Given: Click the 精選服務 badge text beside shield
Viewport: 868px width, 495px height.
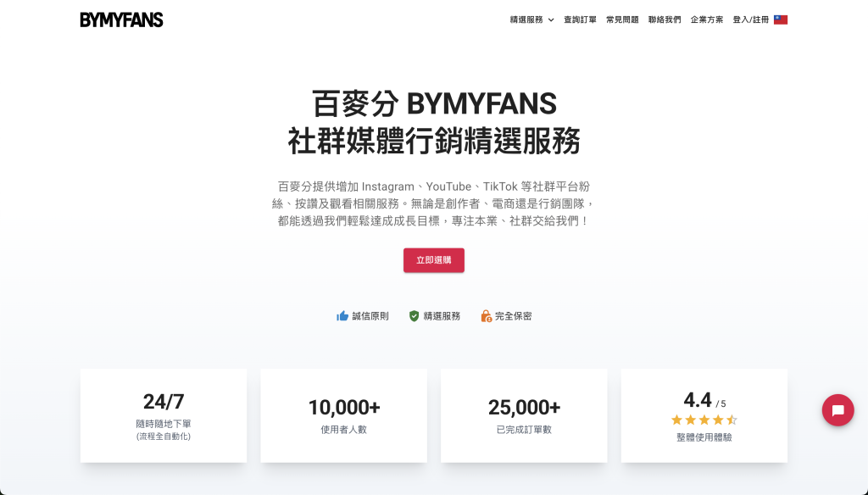Looking at the screenshot, I should tap(442, 316).
